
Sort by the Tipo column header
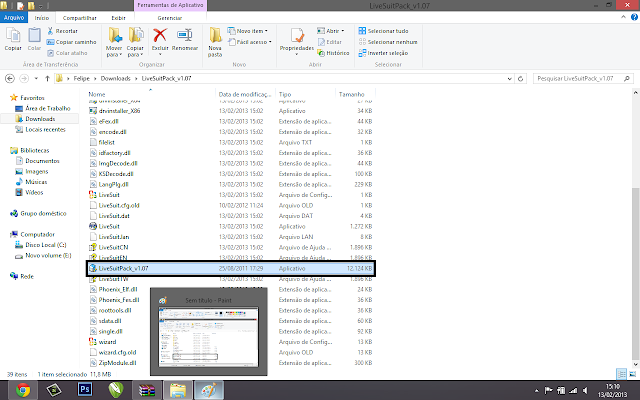pos(285,94)
